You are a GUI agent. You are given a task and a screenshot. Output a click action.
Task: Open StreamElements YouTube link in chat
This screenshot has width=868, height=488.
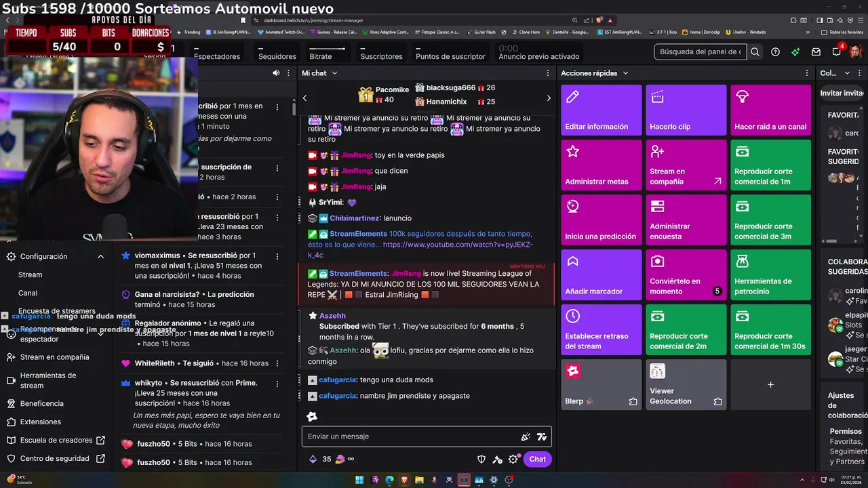[x=420, y=249]
